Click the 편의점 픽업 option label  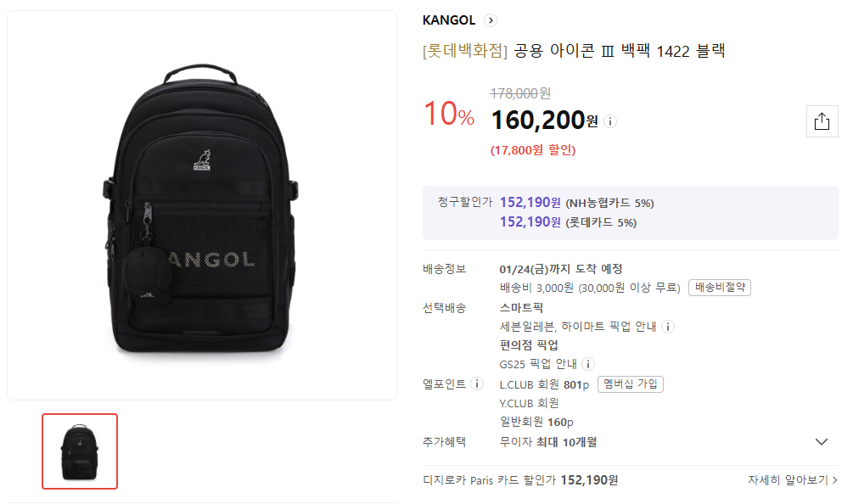tap(529, 345)
